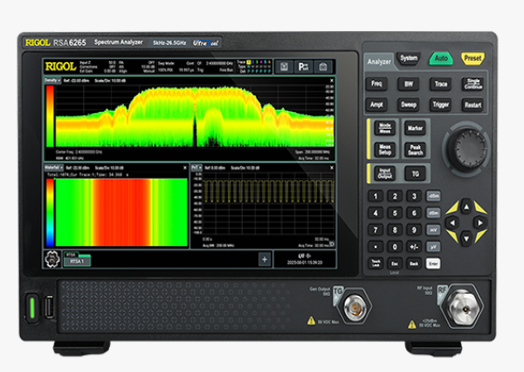Screen dimensions: 524x372
Task: Hit the Meas Setup key
Action: pos(385,150)
